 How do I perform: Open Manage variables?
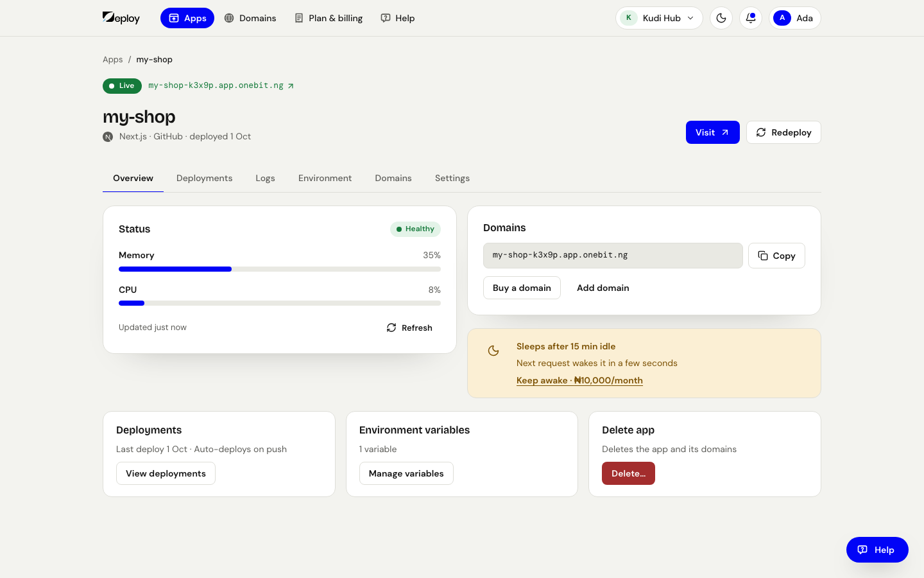coord(406,473)
